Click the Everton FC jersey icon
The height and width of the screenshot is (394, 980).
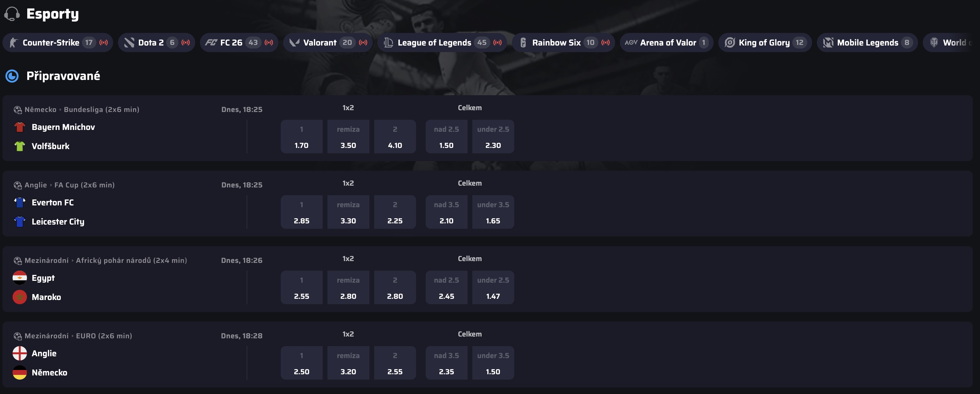coord(19,202)
